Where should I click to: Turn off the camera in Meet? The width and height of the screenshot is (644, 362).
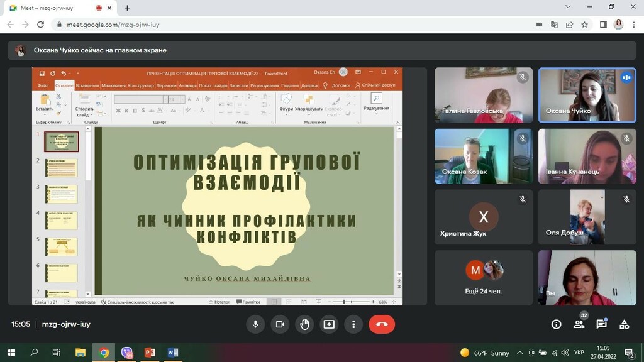280,324
